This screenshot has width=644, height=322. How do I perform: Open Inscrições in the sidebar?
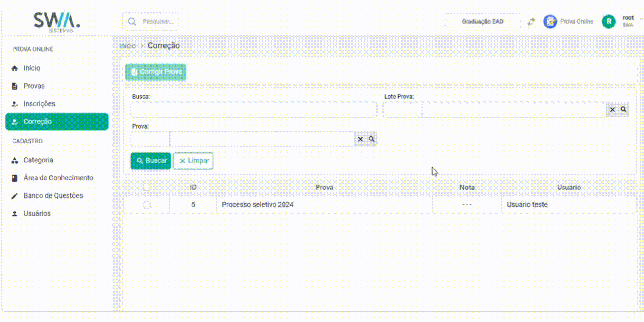(39, 104)
